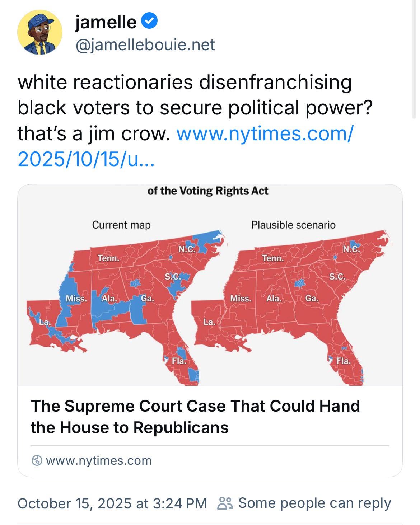Open the Supreme Court Case headline
This screenshot has height=525, width=420.
pos(195,417)
